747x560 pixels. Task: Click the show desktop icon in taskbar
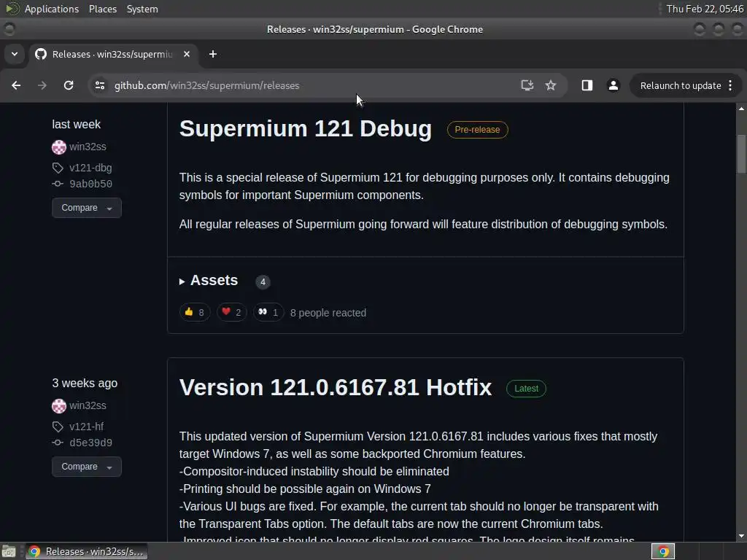9,551
